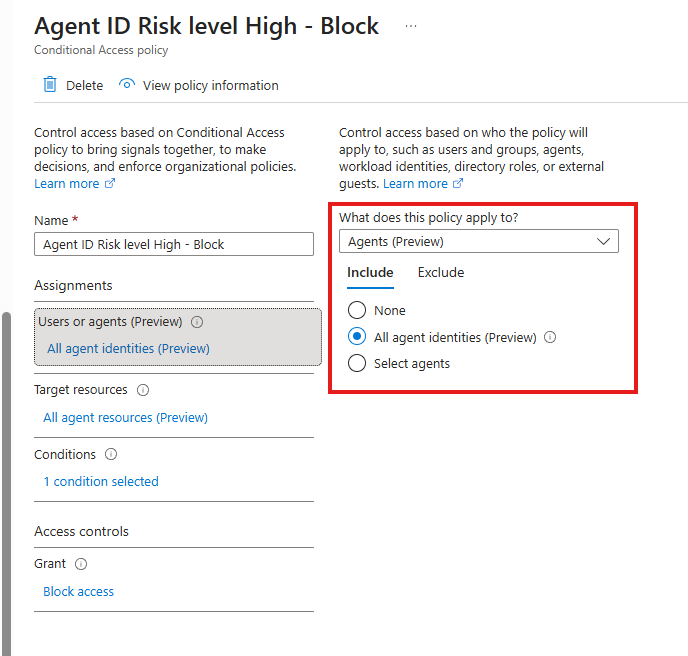Switch to the Exclude tab
This screenshot has height=656, width=688.
[441, 273]
